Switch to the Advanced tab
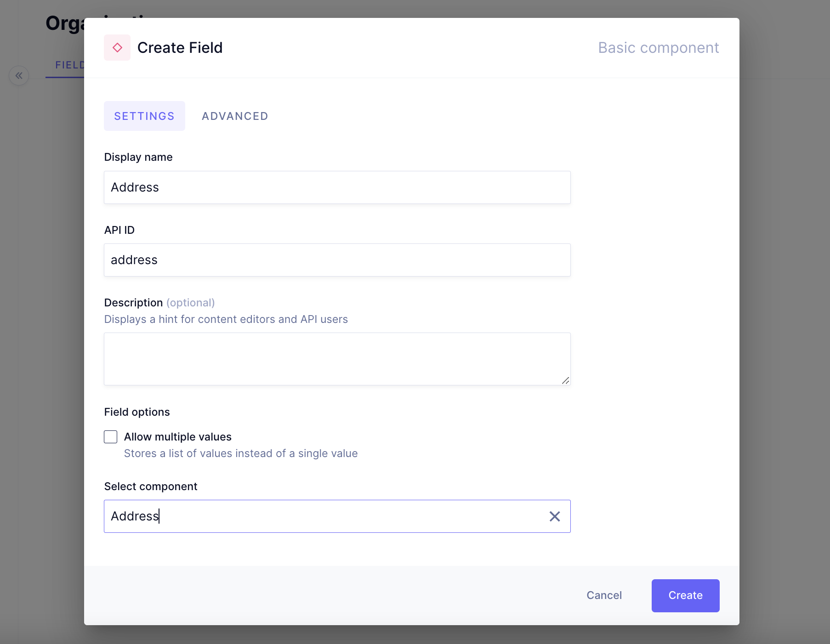The image size is (830, 644). pyautogui.click(x=235, y=116)
